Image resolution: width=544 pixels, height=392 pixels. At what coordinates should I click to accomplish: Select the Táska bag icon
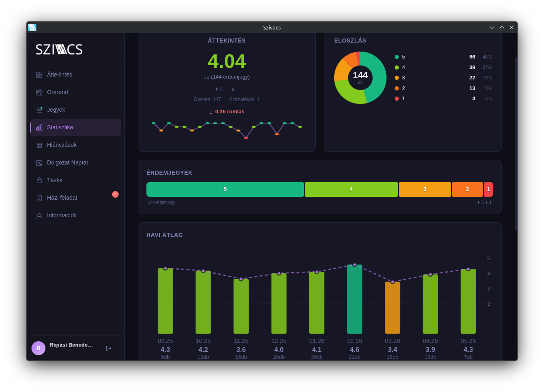[39, 180]
